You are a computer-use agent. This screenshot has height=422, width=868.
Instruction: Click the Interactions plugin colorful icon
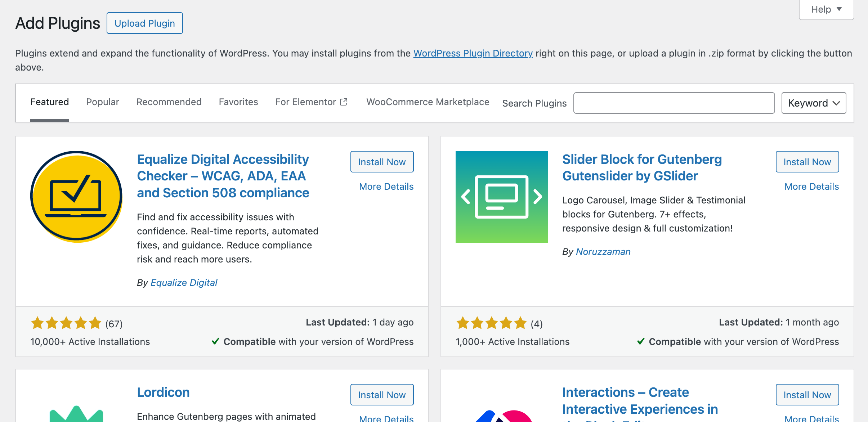[x=504, y=416]
